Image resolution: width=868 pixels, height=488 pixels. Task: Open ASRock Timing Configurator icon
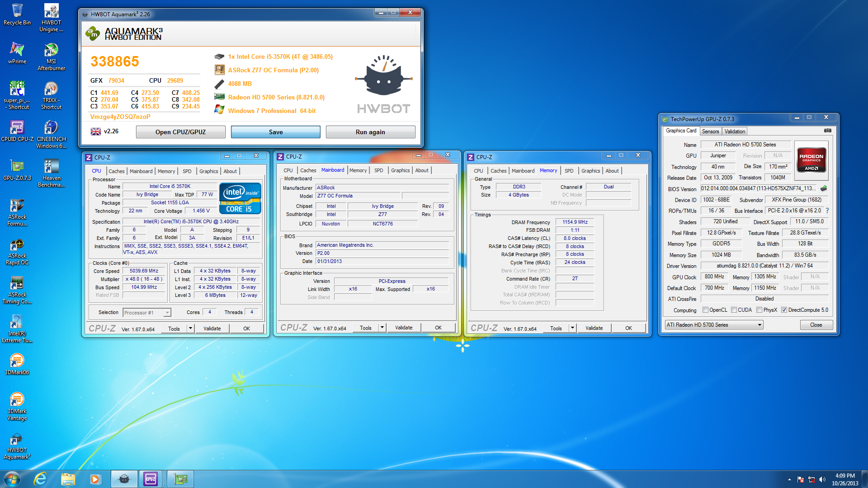pos(17,290)
